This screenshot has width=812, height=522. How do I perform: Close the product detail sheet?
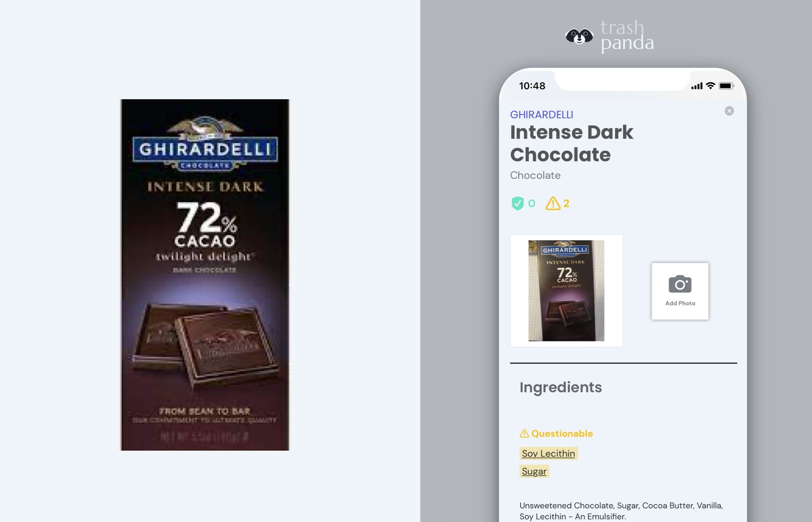click(x=729, y=111)
